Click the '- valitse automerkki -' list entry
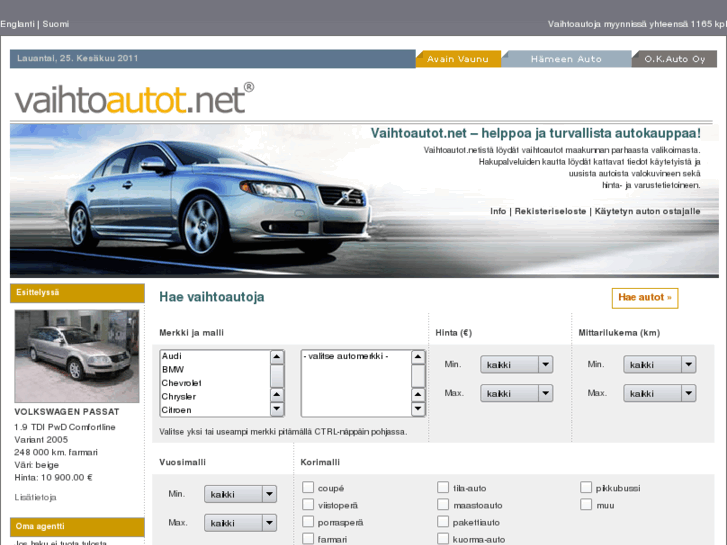The width and height of the screenshot is (727, 545). [356, 356]
